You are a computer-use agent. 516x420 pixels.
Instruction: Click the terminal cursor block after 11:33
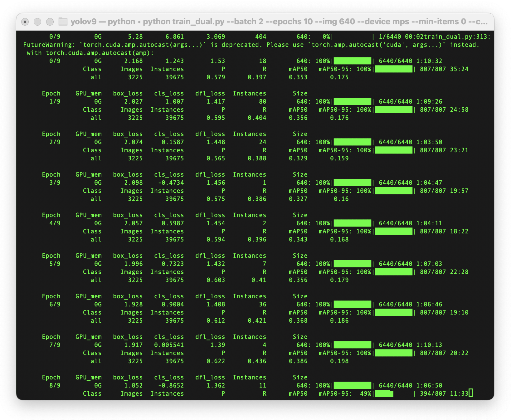click(471, 393)
